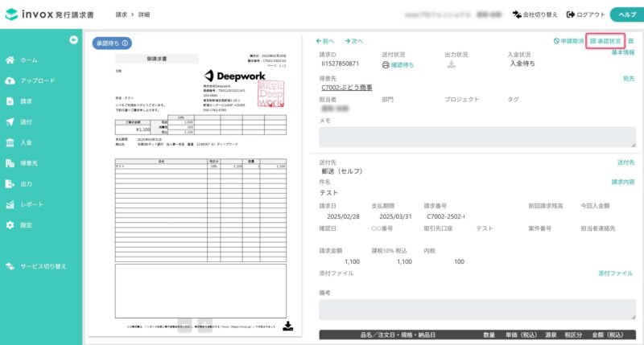This screenshot has height=345, width=644.
Task: Click the 出力 export icon in sidebar
Action: [x=10, y=184]
